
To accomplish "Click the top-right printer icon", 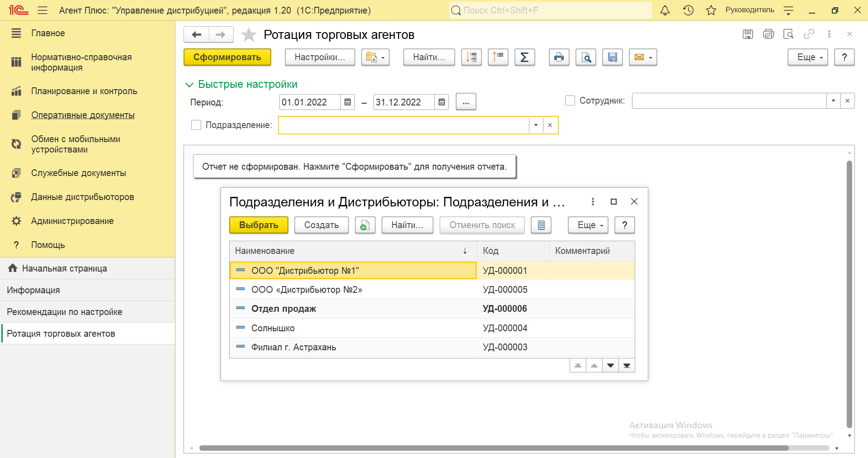I will pyautogui.click(x=768, y=34).
